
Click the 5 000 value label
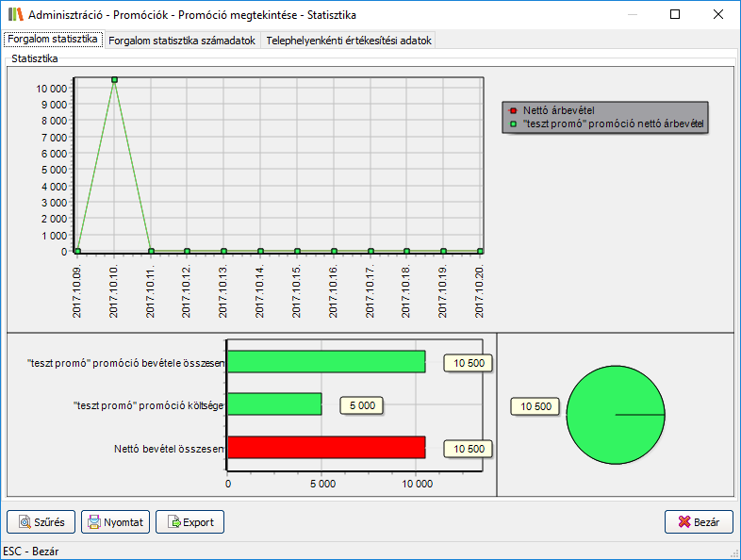[x=362, y=405]
